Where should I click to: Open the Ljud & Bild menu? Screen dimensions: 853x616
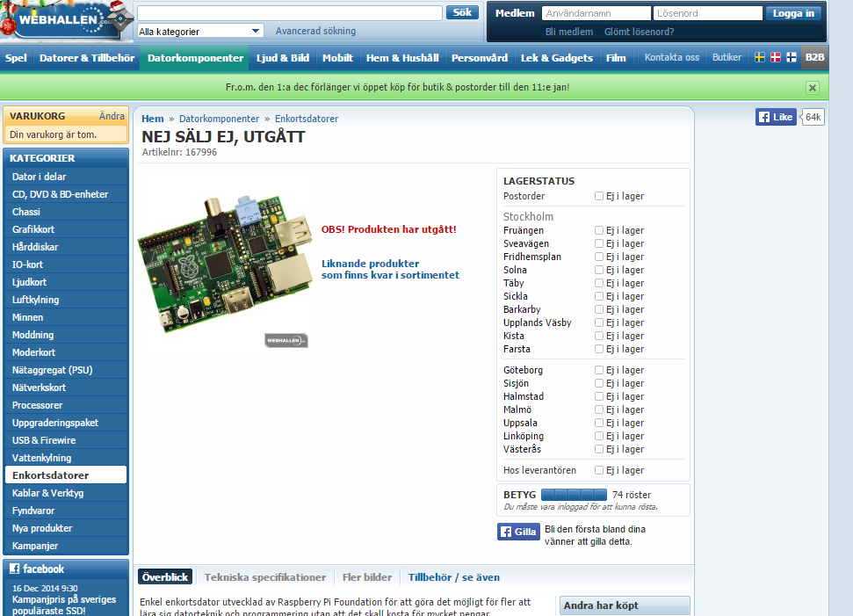[283, 58]
